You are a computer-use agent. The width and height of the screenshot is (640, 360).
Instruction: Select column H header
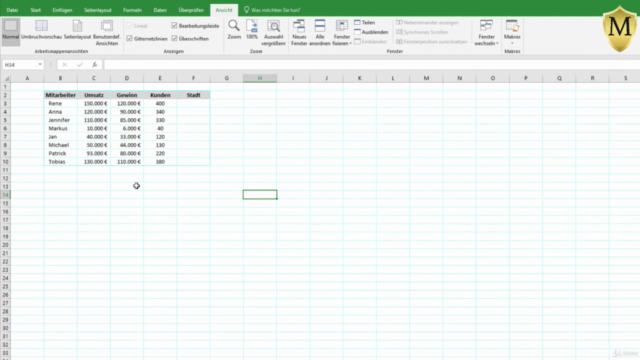click(260, 78)
